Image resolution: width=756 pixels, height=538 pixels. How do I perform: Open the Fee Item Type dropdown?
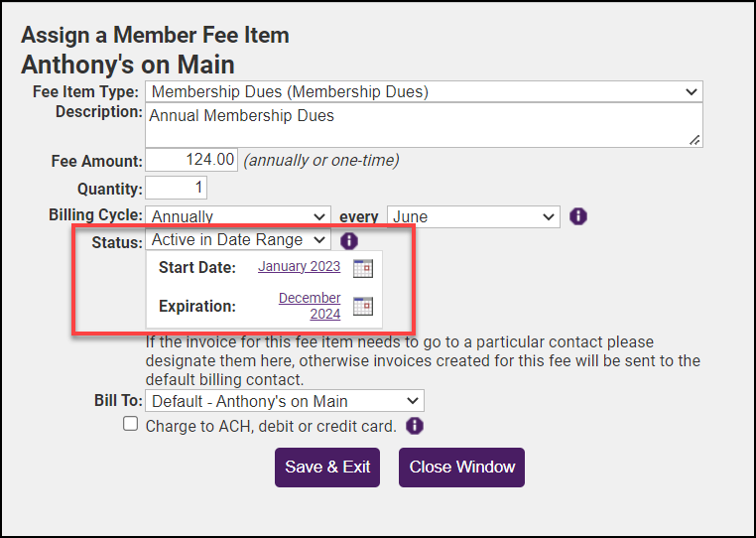click(x=424, y=92)
